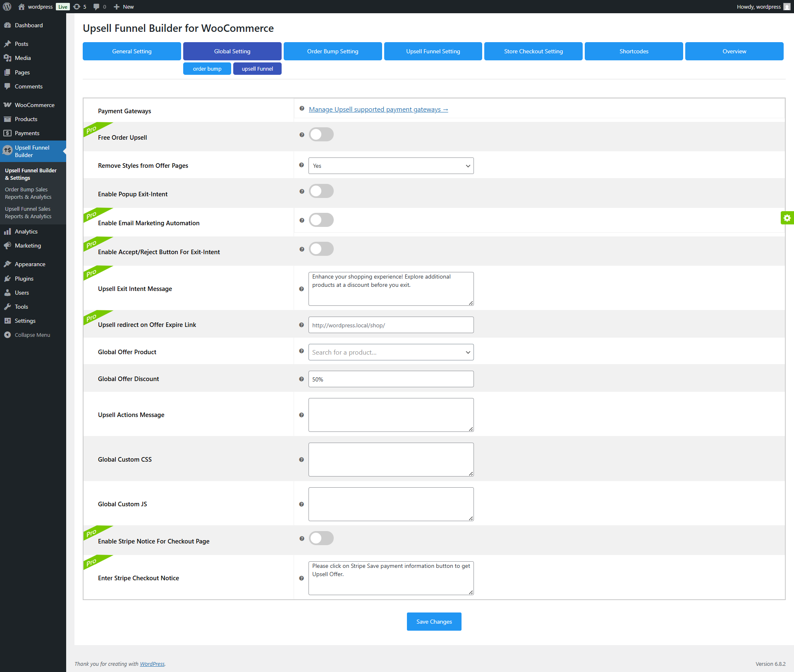
Task: Click the WordPress logo in admin bar
Action: (x=7, y=7)
